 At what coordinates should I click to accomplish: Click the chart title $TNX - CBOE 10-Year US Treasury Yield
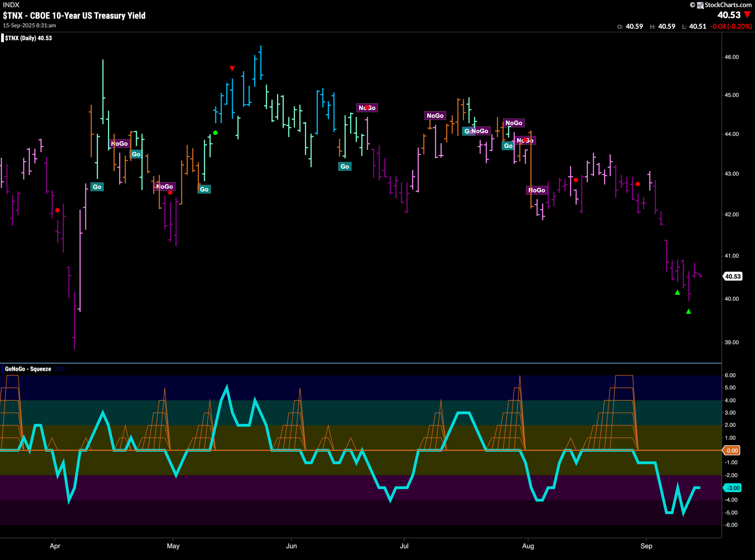point(74,16)
